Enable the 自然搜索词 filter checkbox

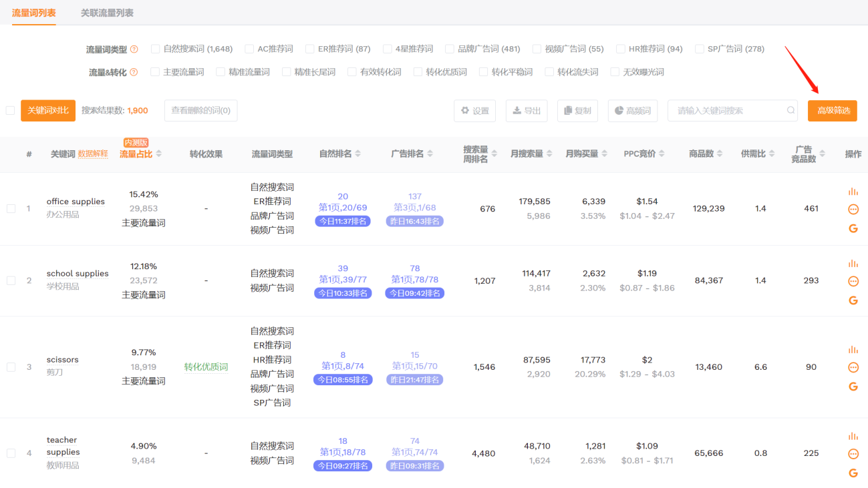click(156, 49)
